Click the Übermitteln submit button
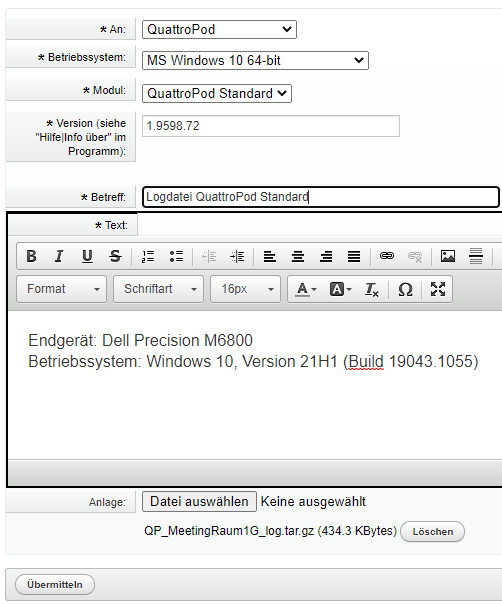 (x=55, y=584)
